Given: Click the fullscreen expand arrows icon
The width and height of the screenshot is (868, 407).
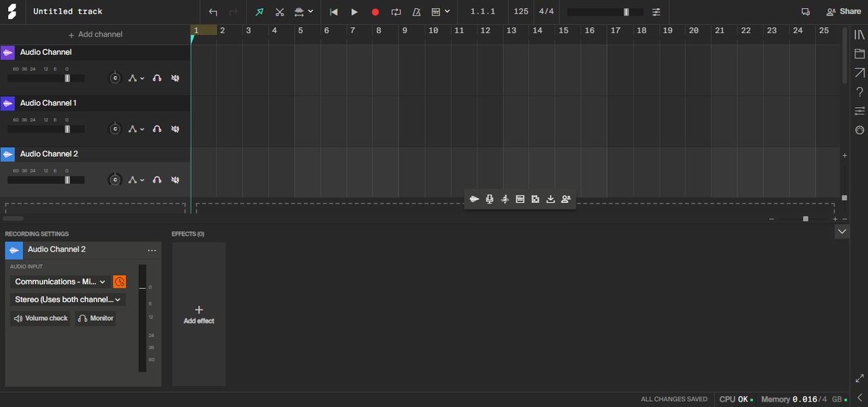Looking at the screenshot, I should 859,378.
